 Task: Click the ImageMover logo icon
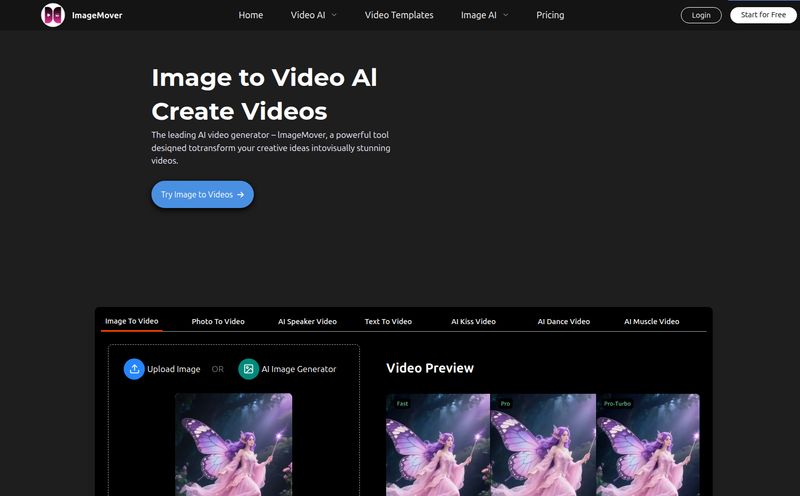53,15
